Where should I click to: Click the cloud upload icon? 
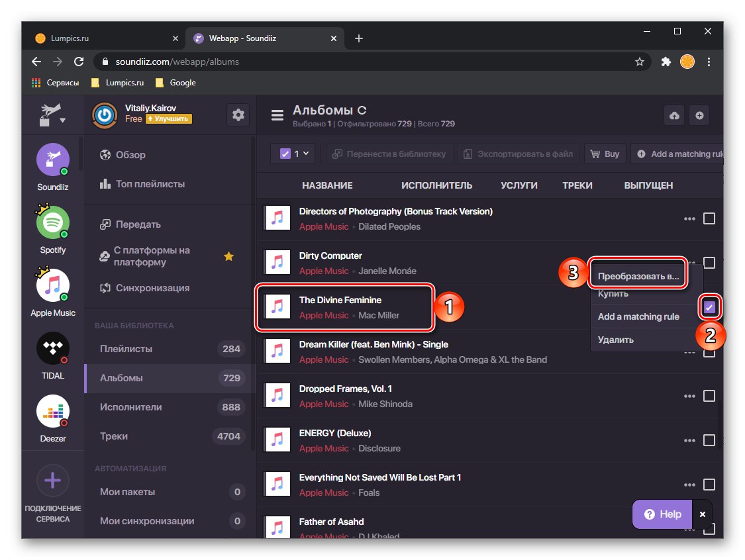click(x=674, y=115)
